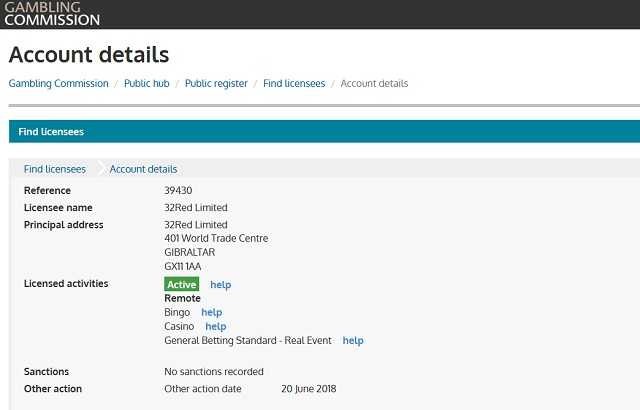Click reference number 39430

178,191
